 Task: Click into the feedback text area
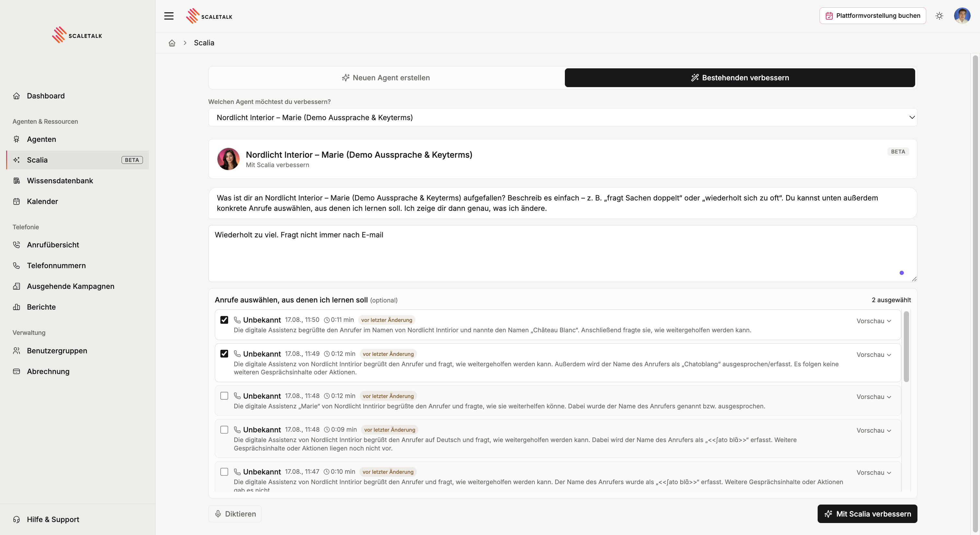tap(563, 254)
